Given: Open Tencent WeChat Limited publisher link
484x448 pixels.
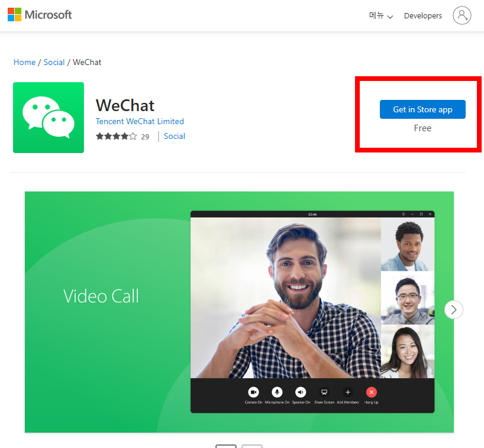Looking at the screenshot, I should coord(140,121).
